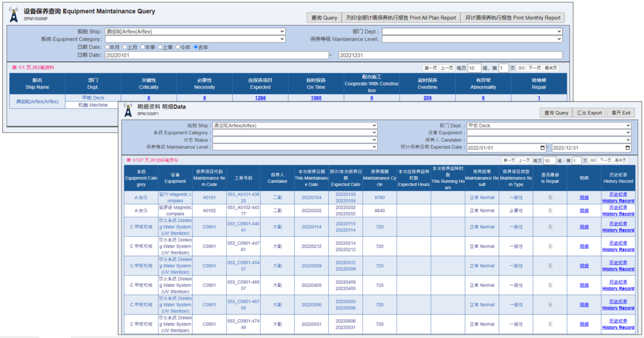Click end date field showing 20221231
644x338 pixels.
point(450,55)
